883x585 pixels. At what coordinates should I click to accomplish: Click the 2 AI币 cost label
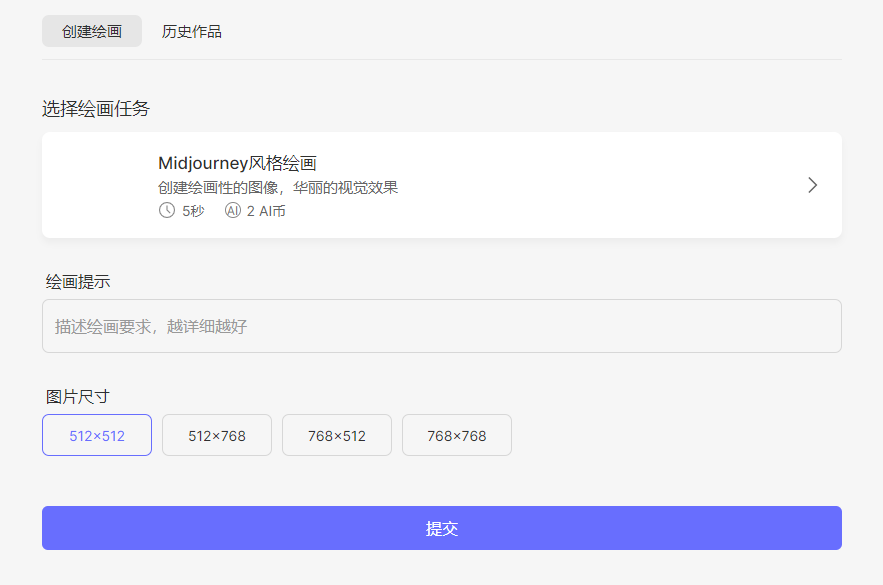pos(263,210)
